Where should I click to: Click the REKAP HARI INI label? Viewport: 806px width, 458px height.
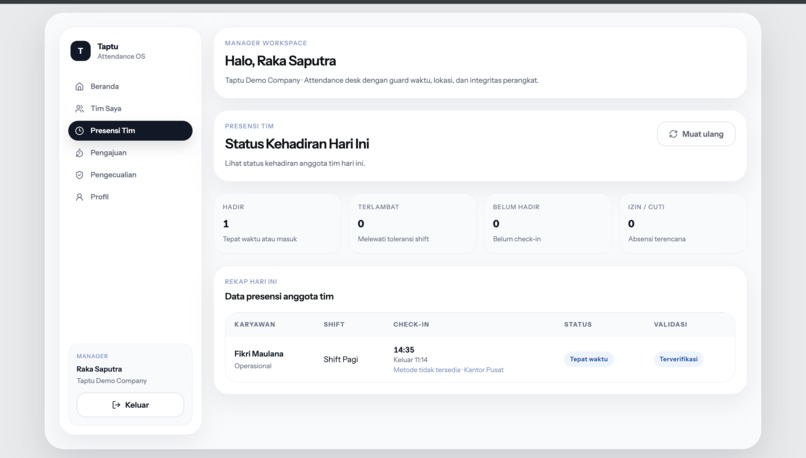[x=251, y=282]
